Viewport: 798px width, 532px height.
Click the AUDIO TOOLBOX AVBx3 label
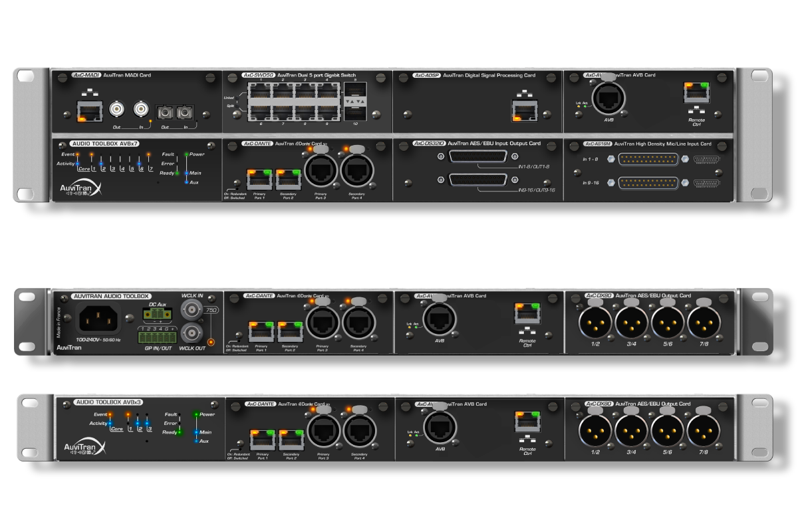tap(110, 402)
